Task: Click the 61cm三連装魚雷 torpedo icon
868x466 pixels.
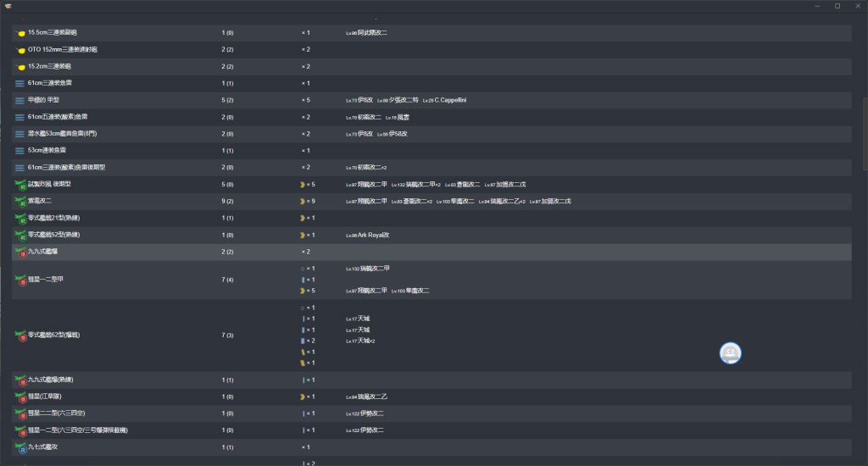Action: (x=20, y=83)
